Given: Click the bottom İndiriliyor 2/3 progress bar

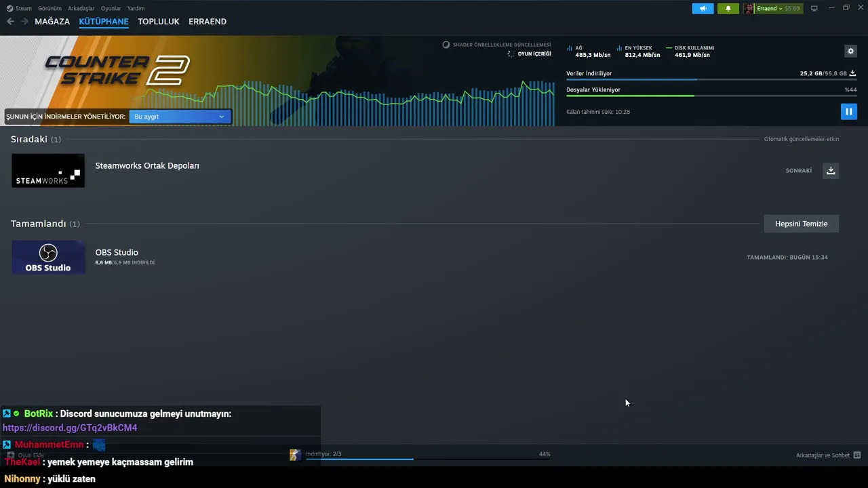Looking at the screenshot, I should coord(428,460).
